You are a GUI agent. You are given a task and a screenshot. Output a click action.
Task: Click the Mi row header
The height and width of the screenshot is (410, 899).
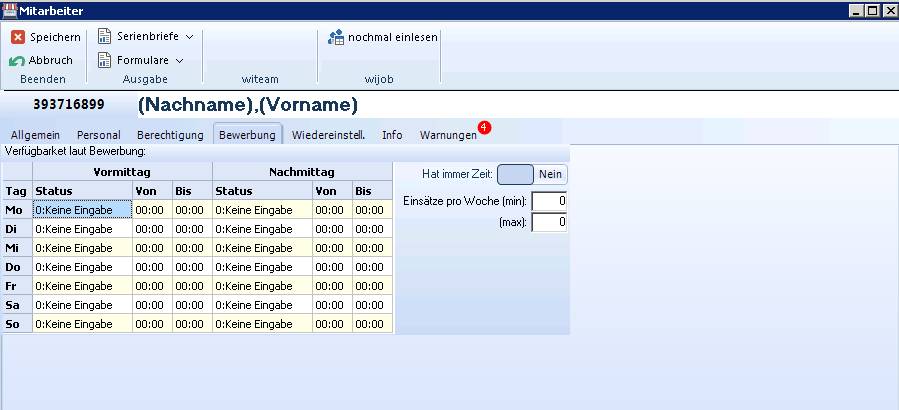pos(18,248)
